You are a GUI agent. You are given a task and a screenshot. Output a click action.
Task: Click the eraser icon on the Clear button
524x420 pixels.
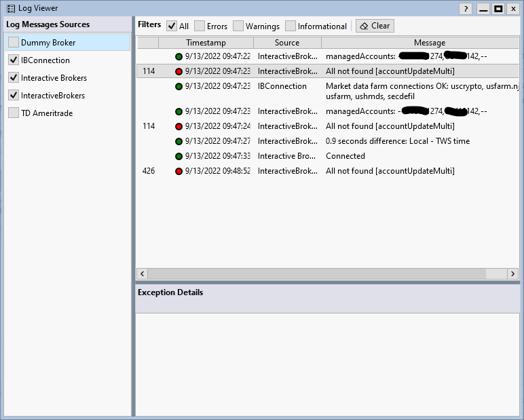tap(364, 26)
